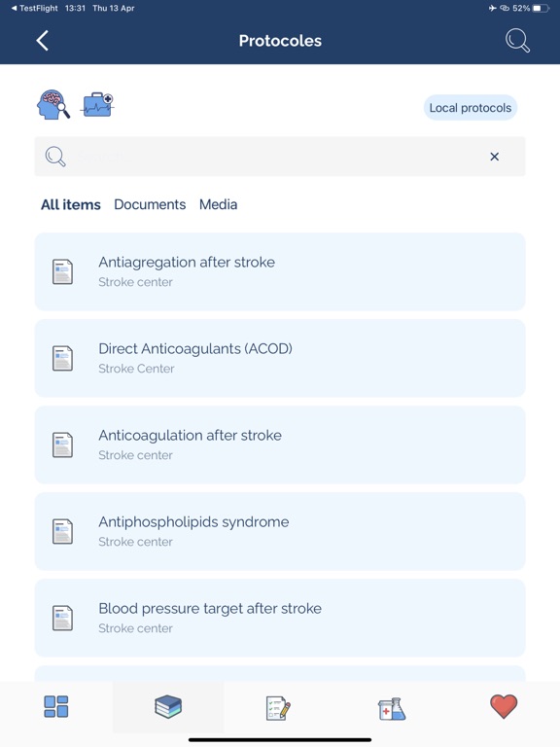Tap Stroke Center subtitle under Direct Anticoagulants

point(136,369)
